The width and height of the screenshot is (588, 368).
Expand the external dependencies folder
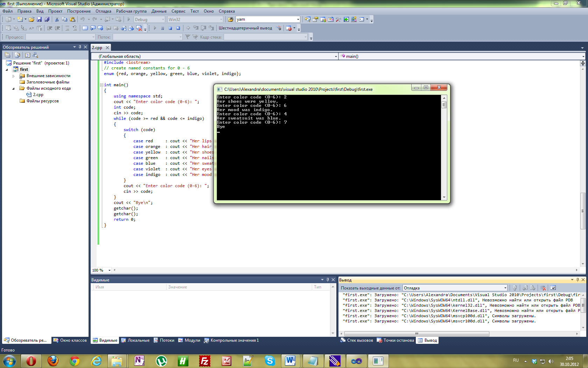click(14, 76)
